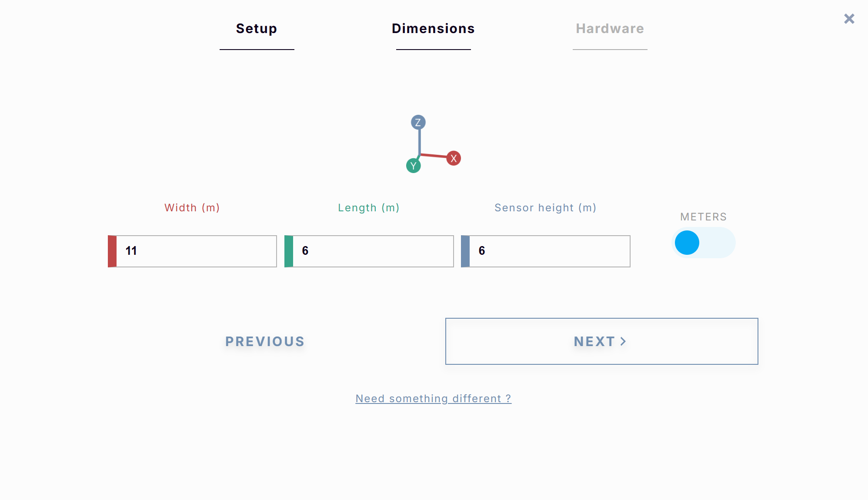Click the blue Z axis marker
This screenshot has width=868, height=500.
[418, 123]
